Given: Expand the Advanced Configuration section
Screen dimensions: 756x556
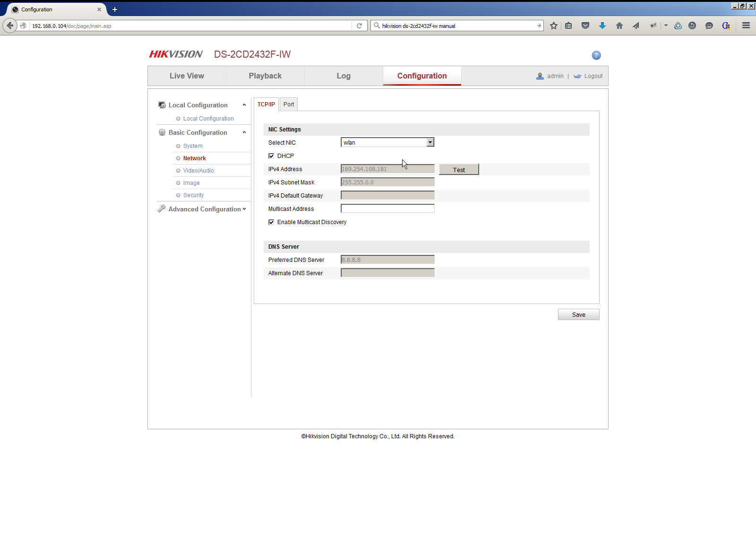Looking at the screenshot, I should coord(244,209).
